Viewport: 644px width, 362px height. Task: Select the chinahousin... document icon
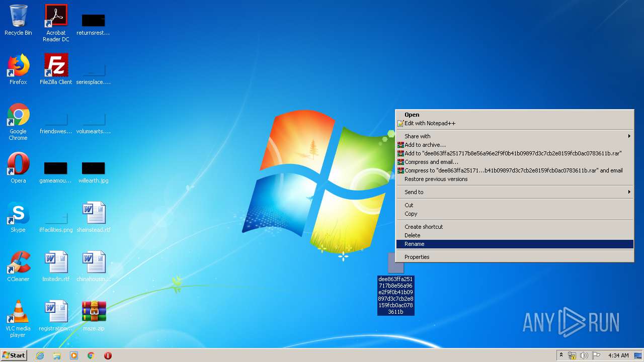[94, 266]
